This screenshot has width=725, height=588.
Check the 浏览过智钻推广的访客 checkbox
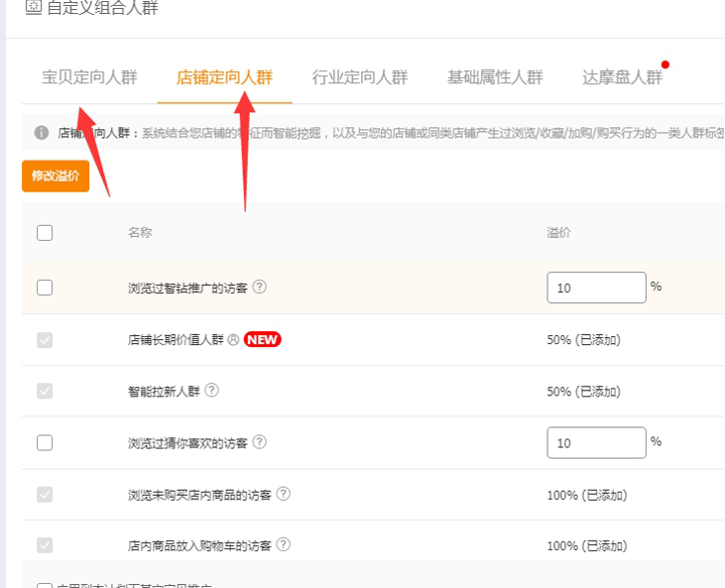click(x=45, y=288)
